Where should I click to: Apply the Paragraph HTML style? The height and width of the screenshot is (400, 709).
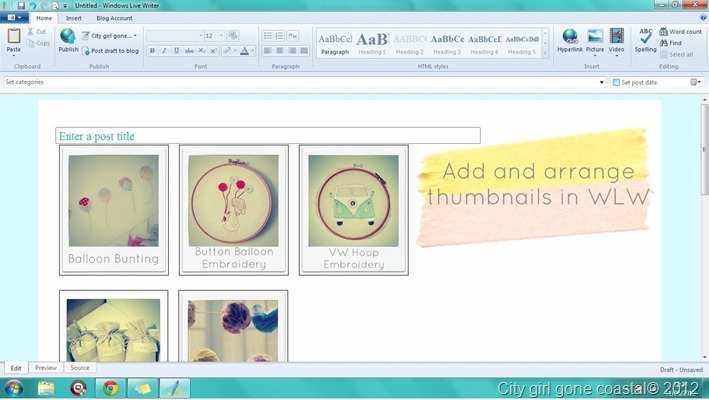click(335, 44)
